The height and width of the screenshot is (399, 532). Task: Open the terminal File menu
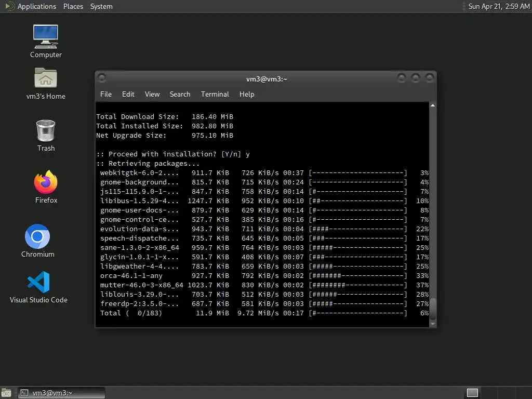point(106,95)
